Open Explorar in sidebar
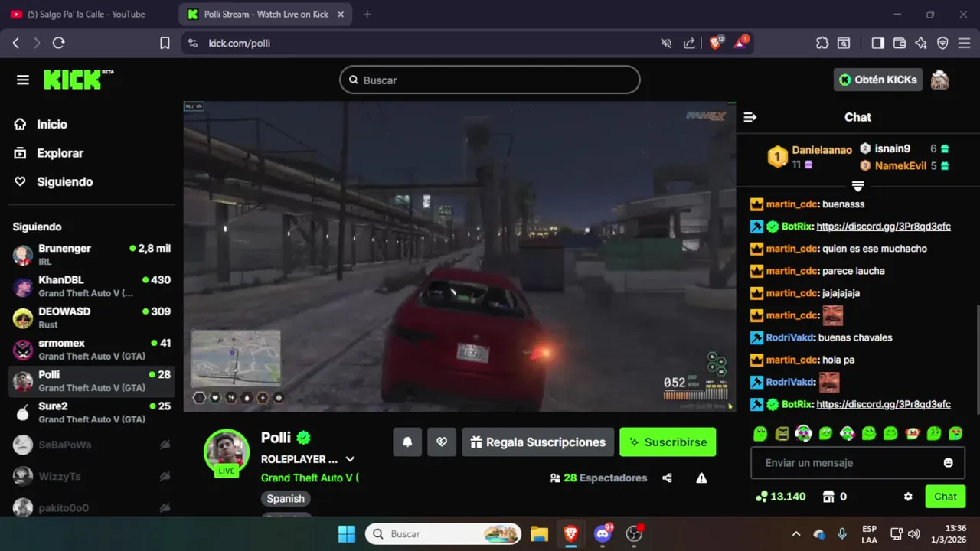The image size is (980, 551). pyautogui.click(x=49, y=153)
